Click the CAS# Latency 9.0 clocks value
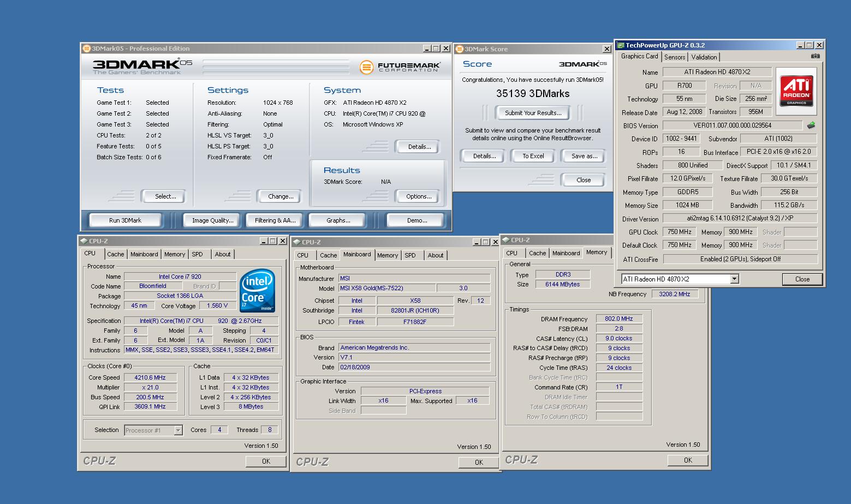The height and width of the screenshot is (504, 851). pyautogui.click(x=619, y=338)
